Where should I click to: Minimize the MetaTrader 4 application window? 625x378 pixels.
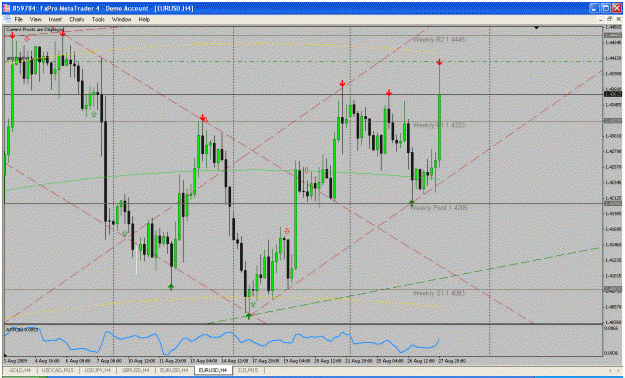point(595,8)
